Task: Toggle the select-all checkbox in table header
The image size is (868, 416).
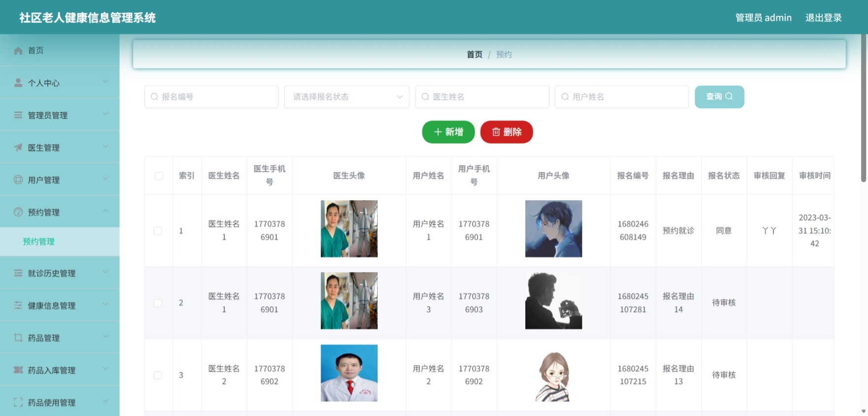Action: point(159,176)
